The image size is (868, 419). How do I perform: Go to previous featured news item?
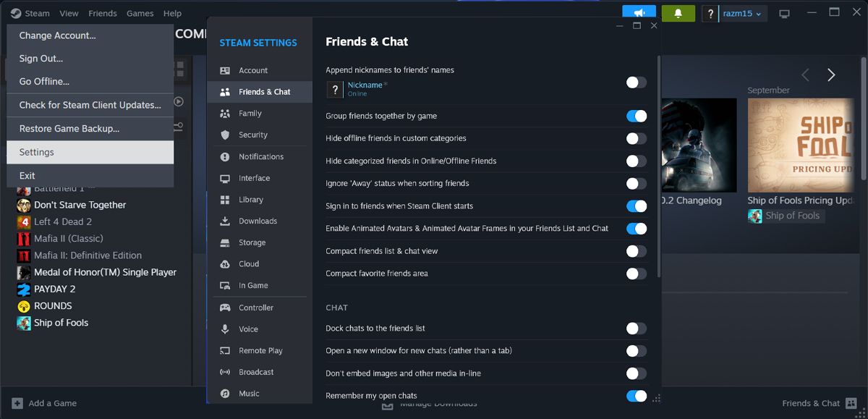pyautogui.click(x=805, y=75)
